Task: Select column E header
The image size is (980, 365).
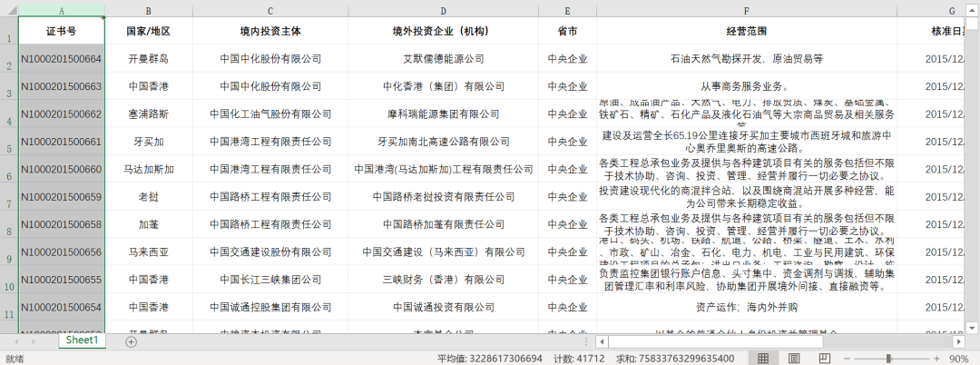Action: pos(567,10)
